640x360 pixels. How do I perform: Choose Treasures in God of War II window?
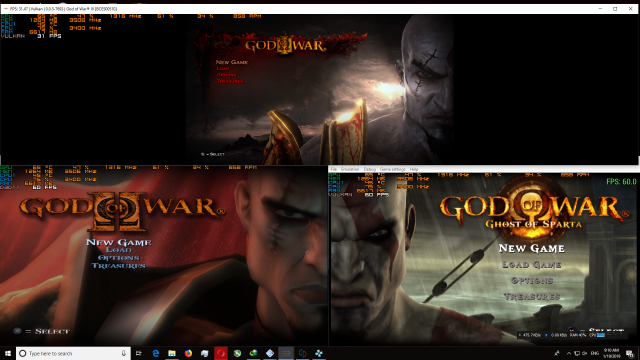(x=118, y=266)
